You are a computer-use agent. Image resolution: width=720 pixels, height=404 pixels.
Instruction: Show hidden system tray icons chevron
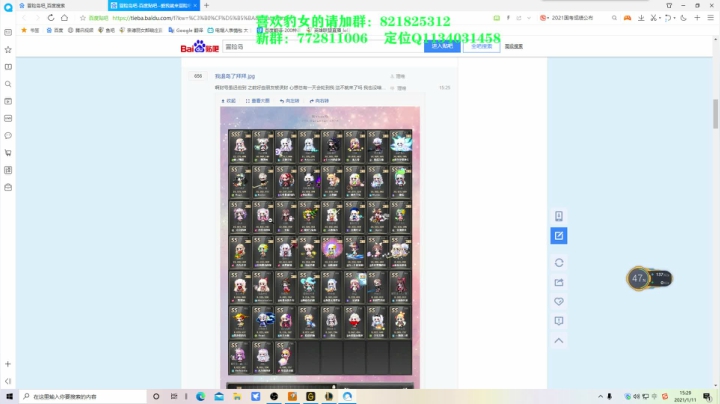pyautogui.click(x=600, y=396)
